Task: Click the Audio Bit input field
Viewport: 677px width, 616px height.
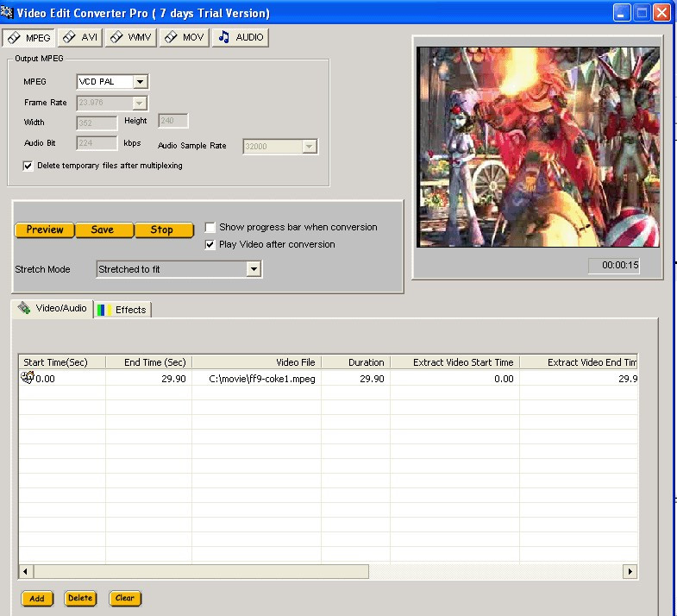Action: [97, 143]
